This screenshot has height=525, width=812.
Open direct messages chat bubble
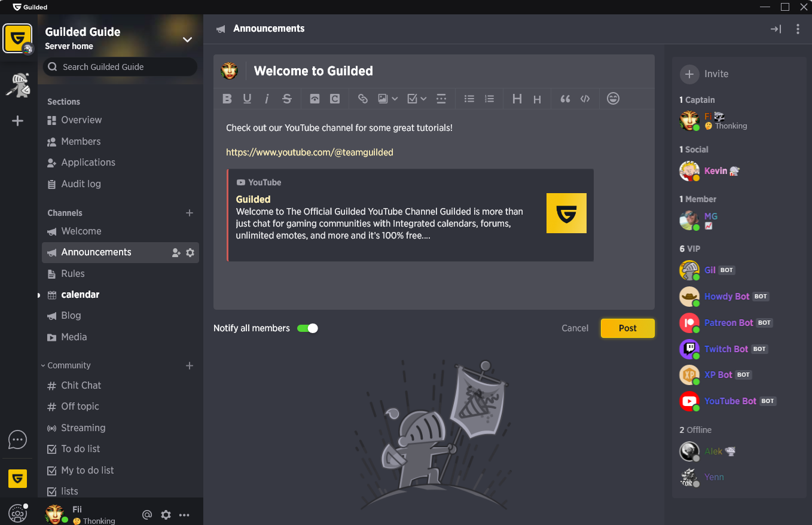click(17, 440)
